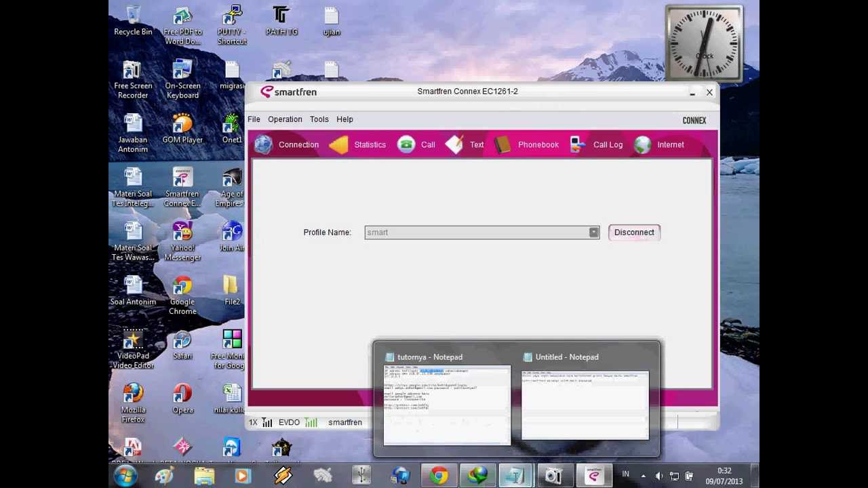868x488 pixels.
Task: Open Windows Media Player taskbar icon
Action: pyautogui.click(x=243, y=476)
